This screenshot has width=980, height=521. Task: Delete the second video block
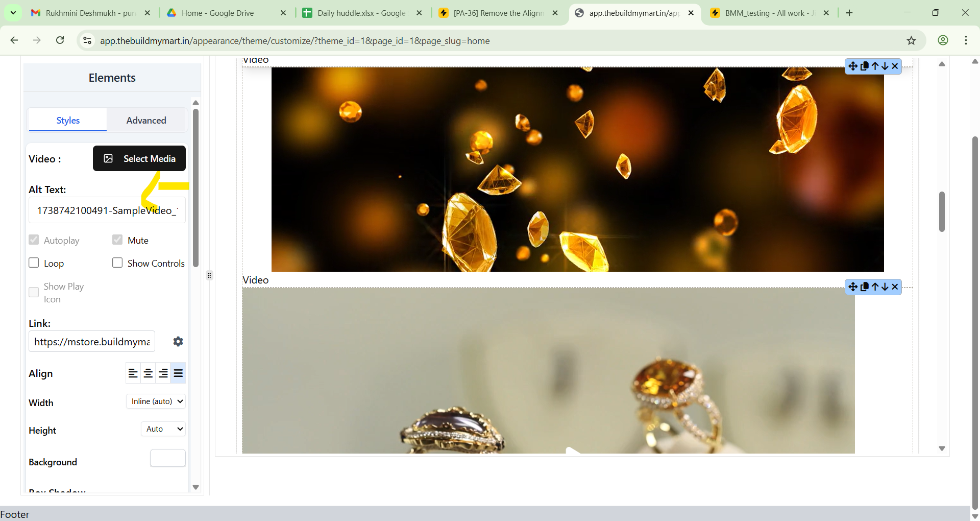pos(895,287)
